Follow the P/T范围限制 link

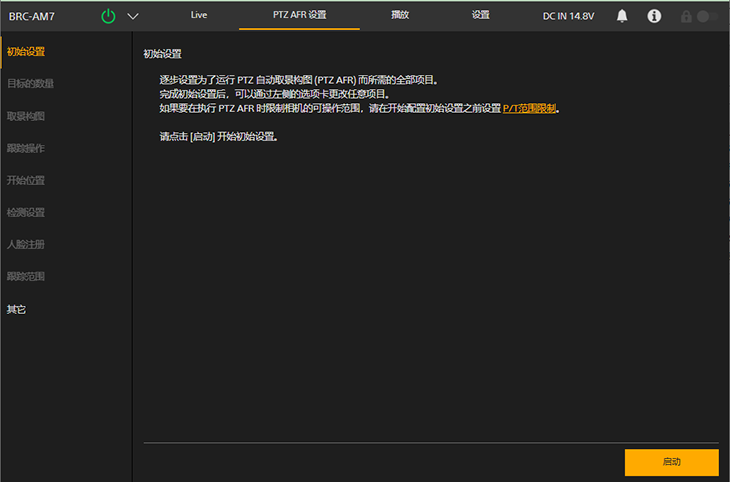(x=529, y=108)
